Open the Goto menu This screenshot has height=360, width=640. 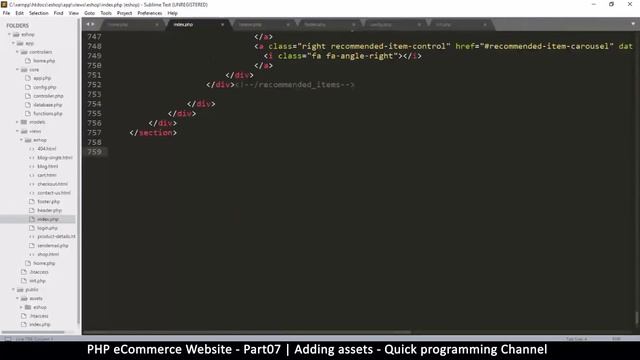89,13
